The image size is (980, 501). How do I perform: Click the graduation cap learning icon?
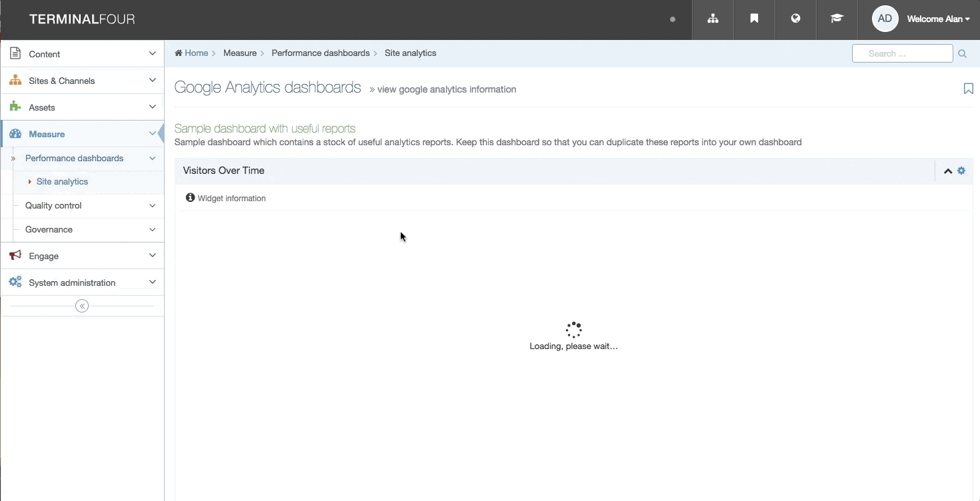tap(837, 19)
